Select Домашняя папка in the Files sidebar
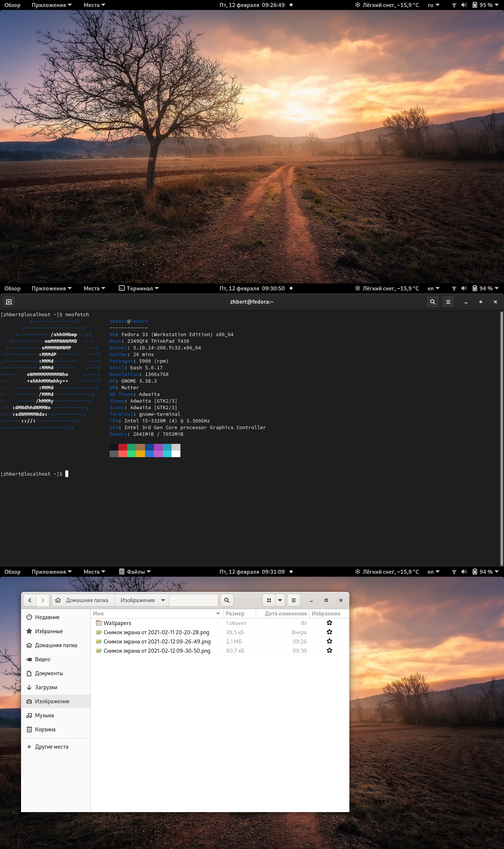504x849 pixels. coord(56,645)
